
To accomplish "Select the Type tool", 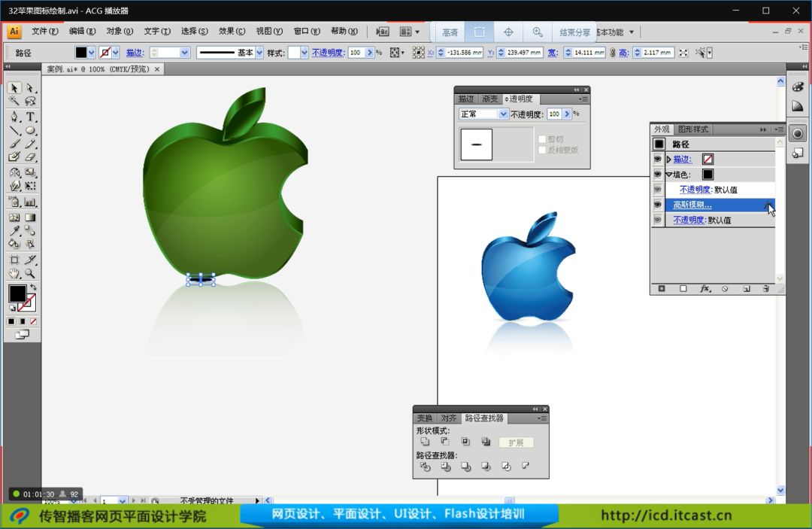I will click(x=31, y=117).
